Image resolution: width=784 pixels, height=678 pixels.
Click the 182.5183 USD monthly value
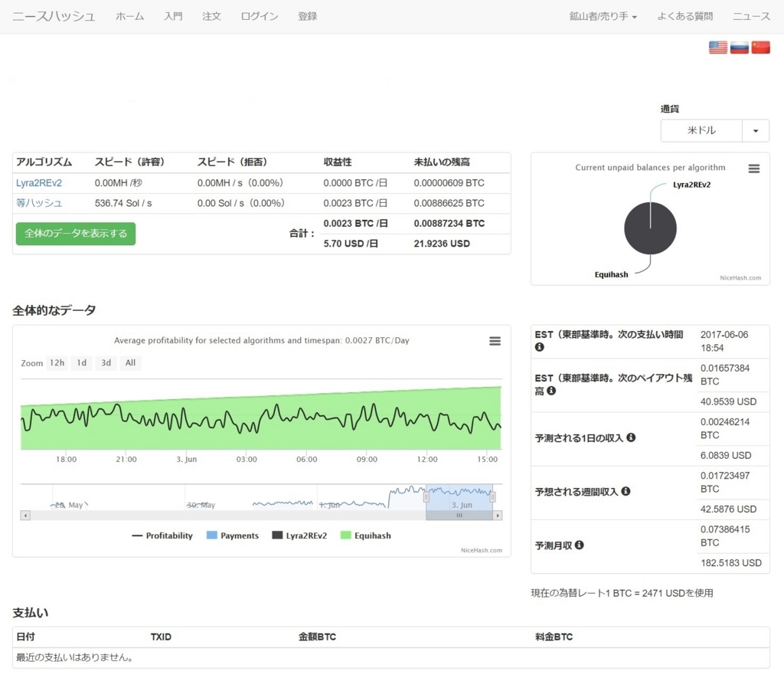click(x=731, y=563)
